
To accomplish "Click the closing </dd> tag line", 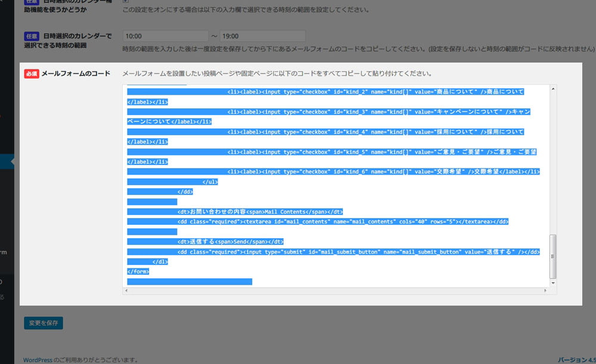I will (160, 192).
